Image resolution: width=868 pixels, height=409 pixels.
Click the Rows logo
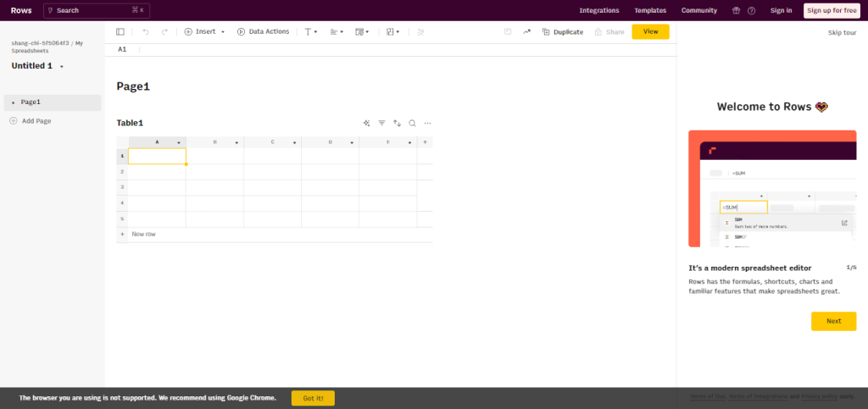coord(21,10)
